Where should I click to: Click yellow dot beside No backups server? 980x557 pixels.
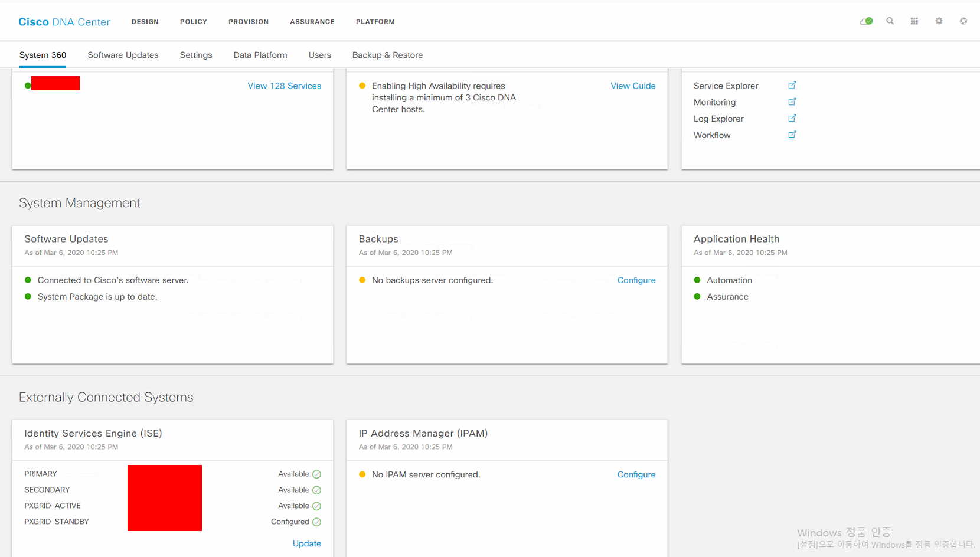click(362, 280)
